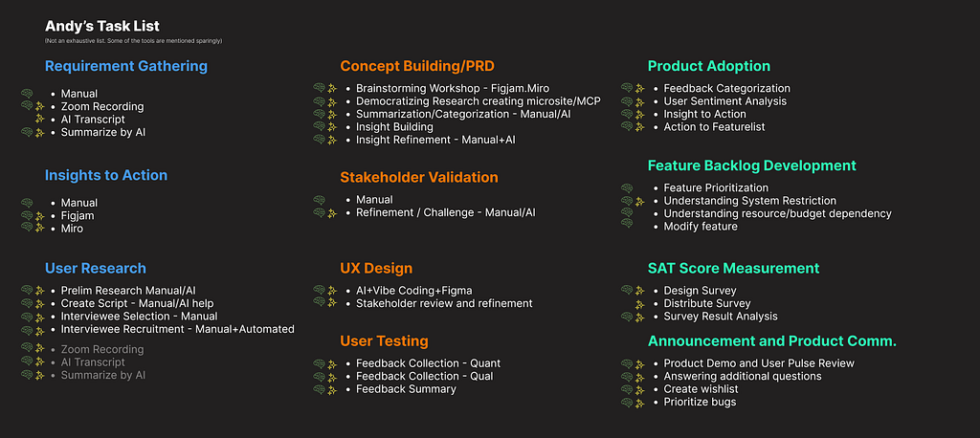Click sparkle icon next to Interviewee Selection - Manual
This screenshot has height=438, width=980.
(40, 317)
